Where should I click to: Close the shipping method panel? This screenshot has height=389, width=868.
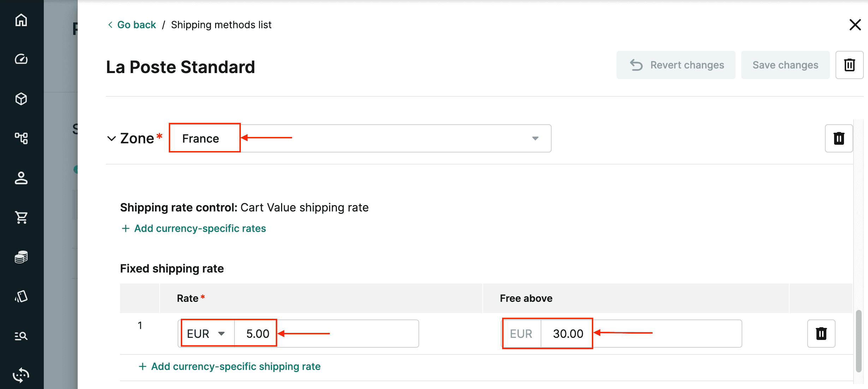[x=855, y=25]
